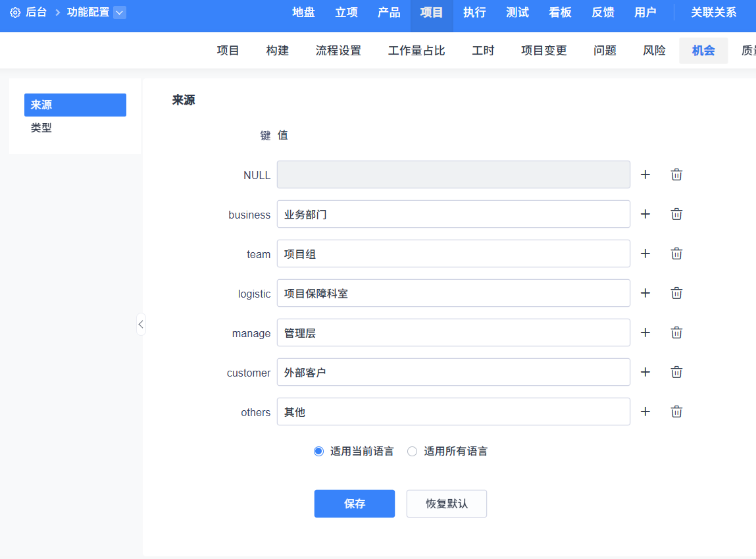Click the gear icon beside 后台
The height and width of the screenshot is (559, 756).
pyautogui.click(x=15, y=13)
